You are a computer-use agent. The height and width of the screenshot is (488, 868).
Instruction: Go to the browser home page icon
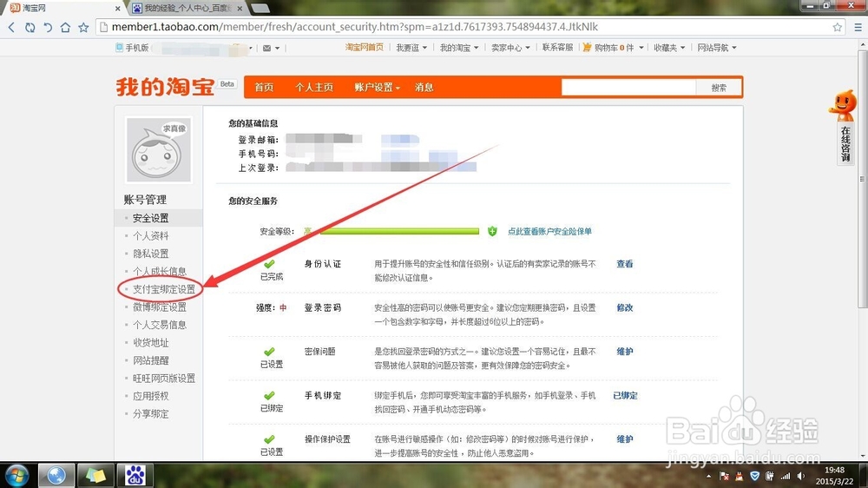[65, 27]
